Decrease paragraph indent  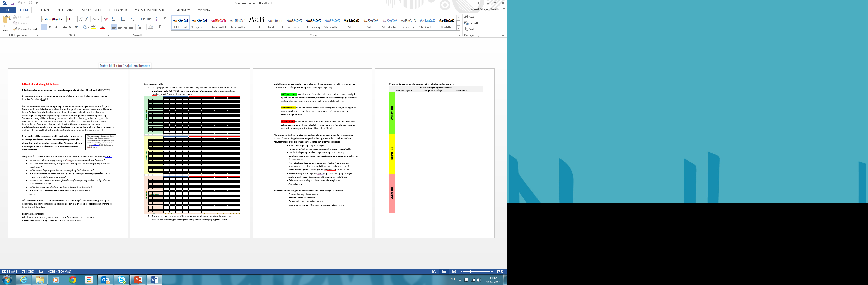[143, 19]
